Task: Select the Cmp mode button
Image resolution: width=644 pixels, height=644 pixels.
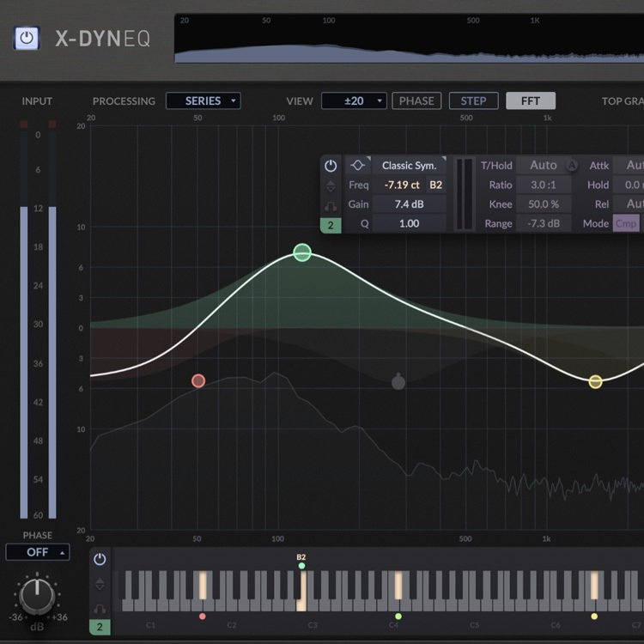Action: tap(626, 223)
